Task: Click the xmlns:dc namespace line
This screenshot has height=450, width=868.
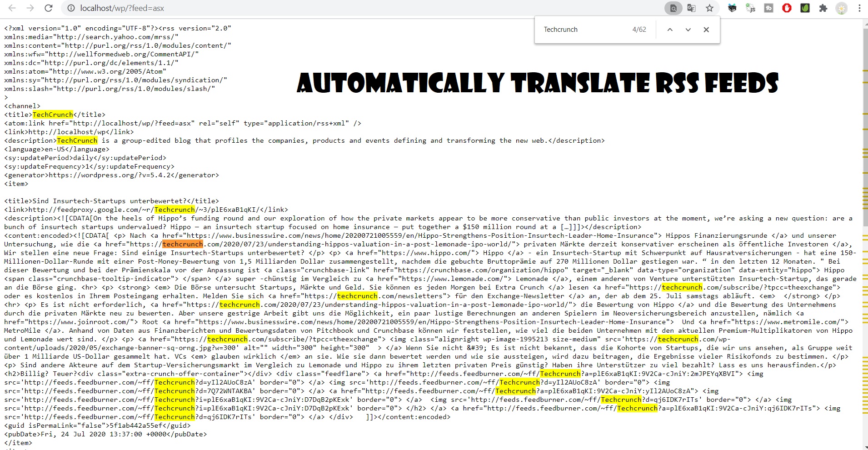Action: coord(91,63)
